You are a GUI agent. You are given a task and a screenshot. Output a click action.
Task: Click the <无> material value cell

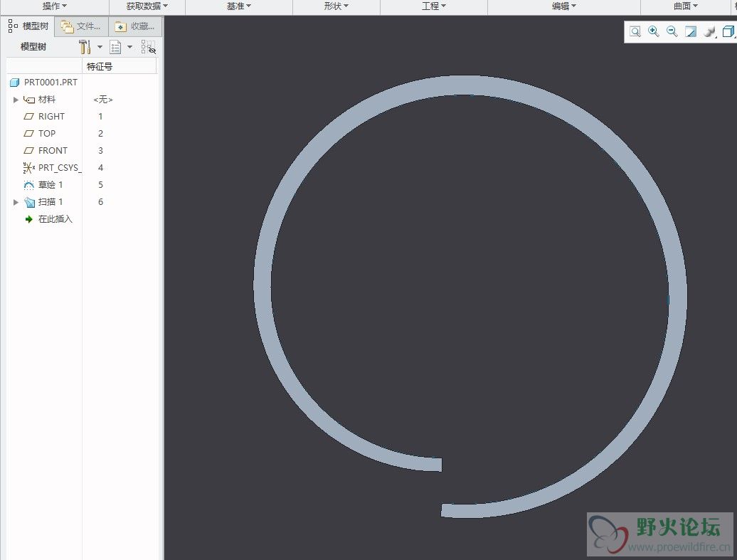point(103,100)
